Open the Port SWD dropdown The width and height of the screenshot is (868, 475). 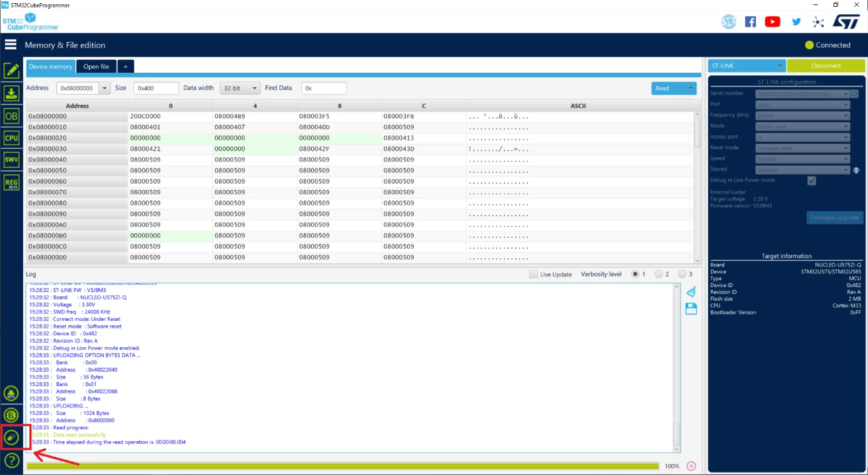pyautogui.click(x=803, y=105)
